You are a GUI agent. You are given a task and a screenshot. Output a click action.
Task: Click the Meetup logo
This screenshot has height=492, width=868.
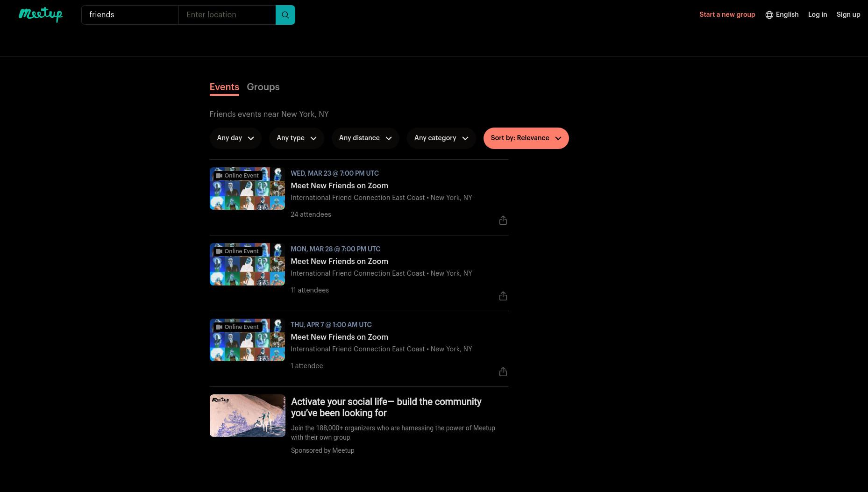click(41, 14)
